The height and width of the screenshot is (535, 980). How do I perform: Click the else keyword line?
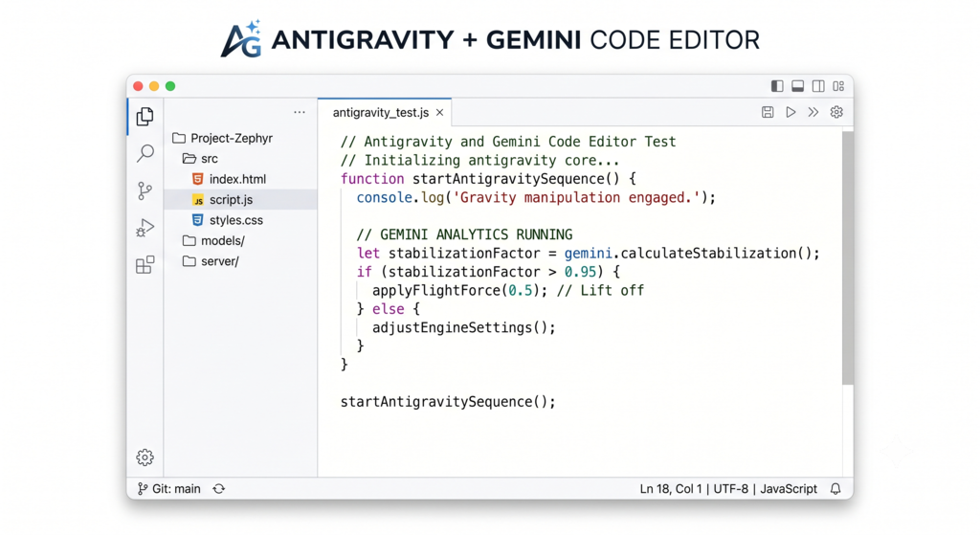coord(389,309)
